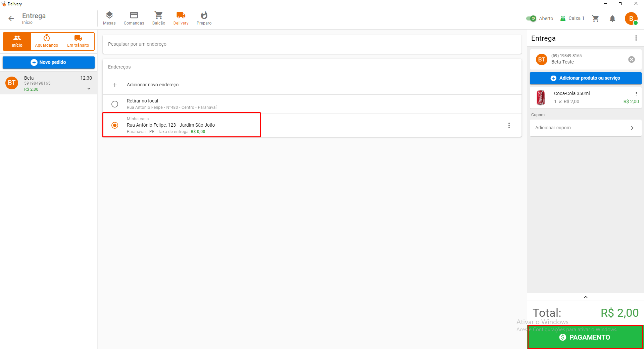Restore the window size
This screenshot has width=644, height=349.
pyautogui.click(x=621, y=4)
